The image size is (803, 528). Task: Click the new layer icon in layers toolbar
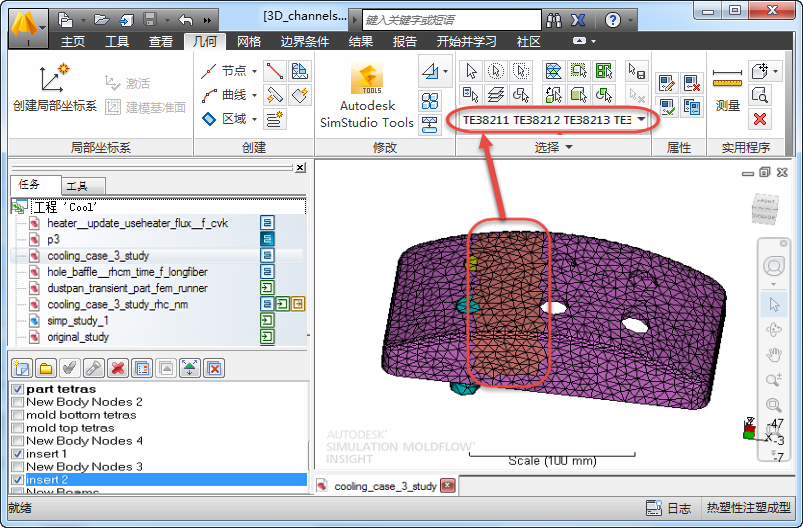pos(22,368)
